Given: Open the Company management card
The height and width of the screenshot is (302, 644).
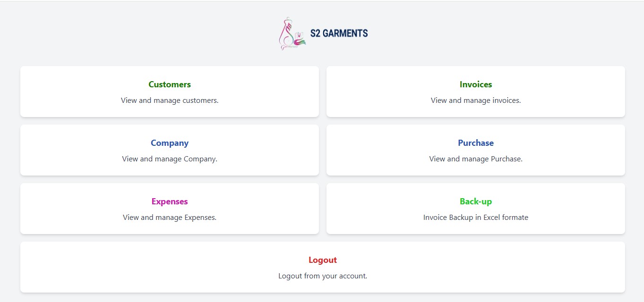Looking at the screenshot, I should [169, 150].
